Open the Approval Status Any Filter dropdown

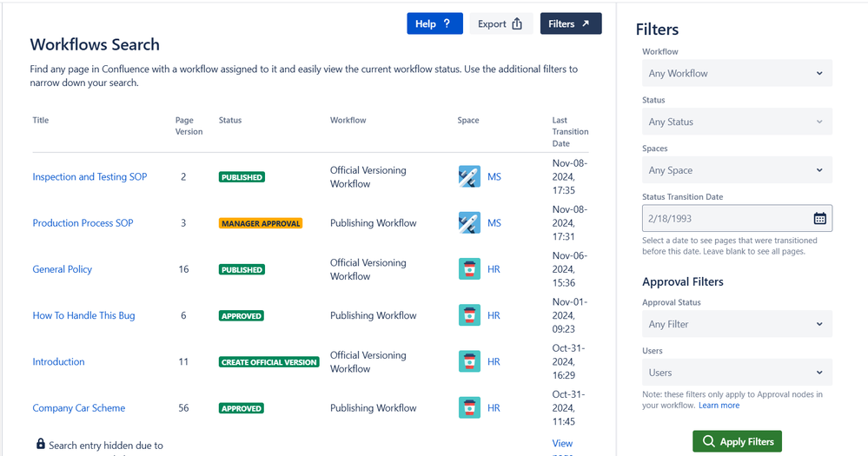737,325
